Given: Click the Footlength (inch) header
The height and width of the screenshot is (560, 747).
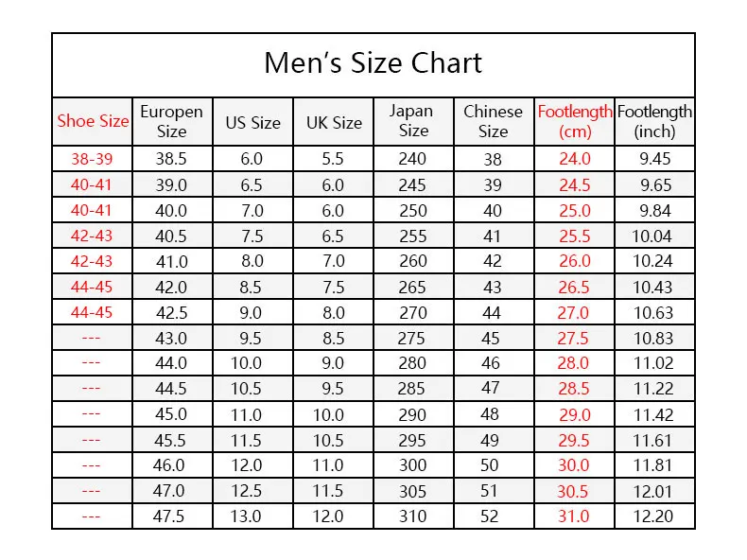Looking at the screenshot, I should (654, 121).
